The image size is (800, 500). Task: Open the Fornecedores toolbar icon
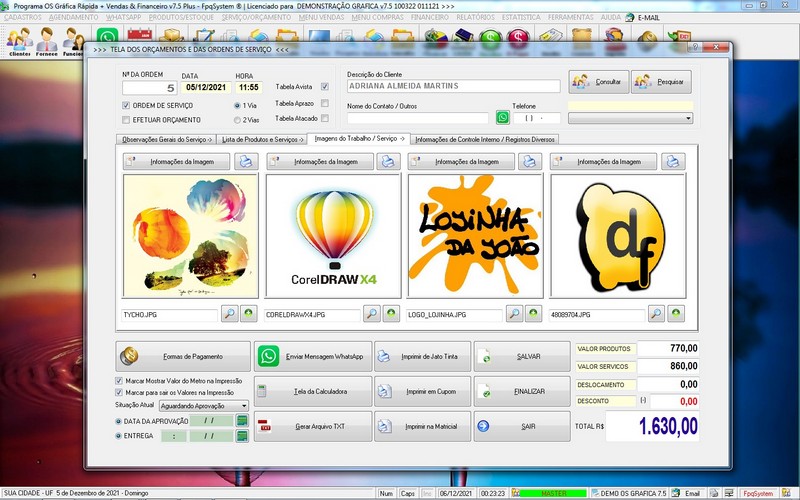tap(46, 41)
